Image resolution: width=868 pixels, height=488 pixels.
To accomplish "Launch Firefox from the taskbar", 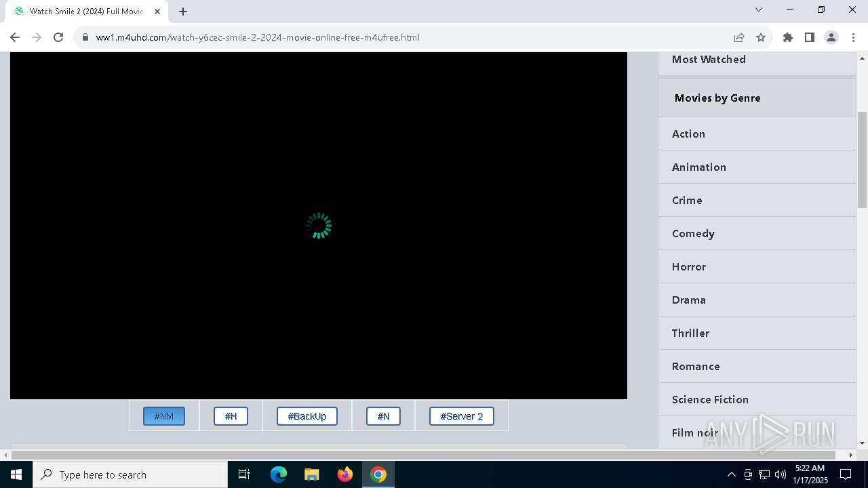I will [x=345, y=474].
